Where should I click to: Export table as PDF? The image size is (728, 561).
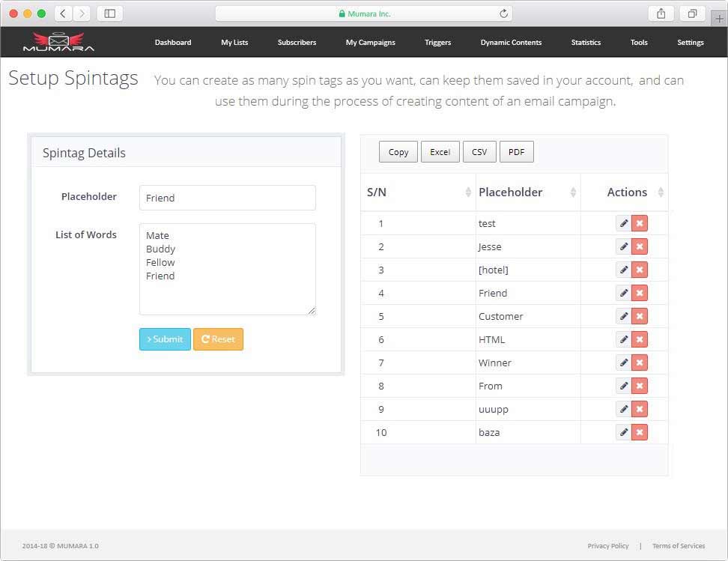[x=516, y=152]
